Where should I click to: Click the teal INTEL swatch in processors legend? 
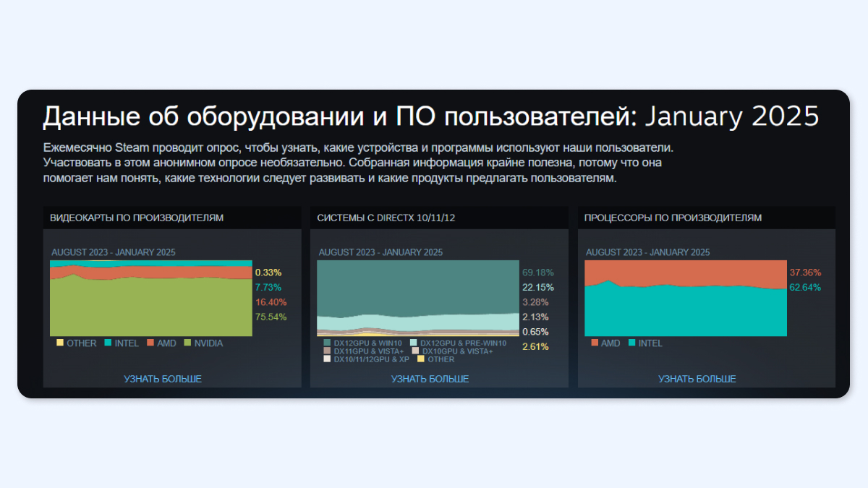click(x=632, y=343)
